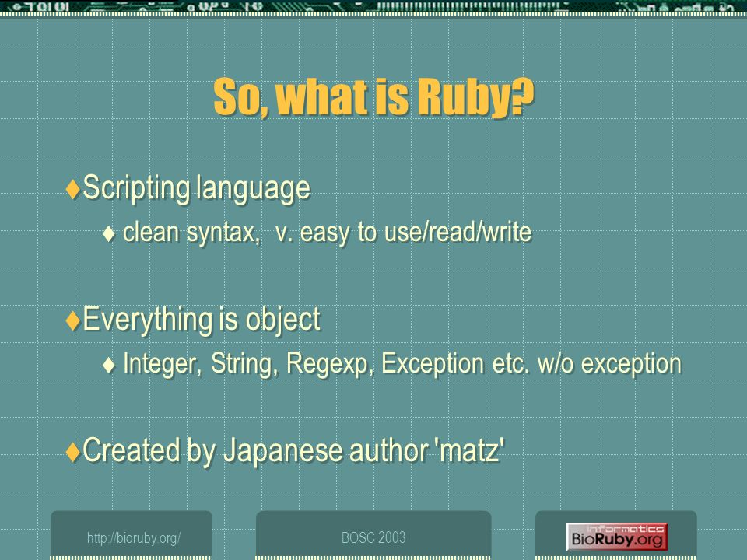Select the 'Everything is object' bullet
This screenshot has width=747, height=560.
(202, 319)
